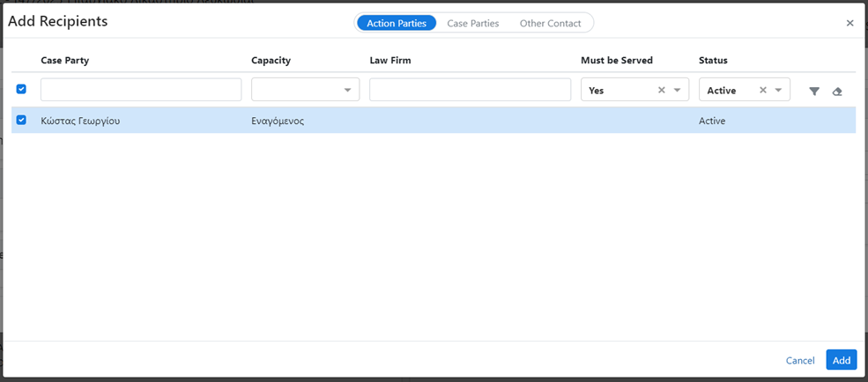Screen dimensions: 868x382
Task: Toggle the select-all checkbox in filter row
Action: tap(22, 89)
